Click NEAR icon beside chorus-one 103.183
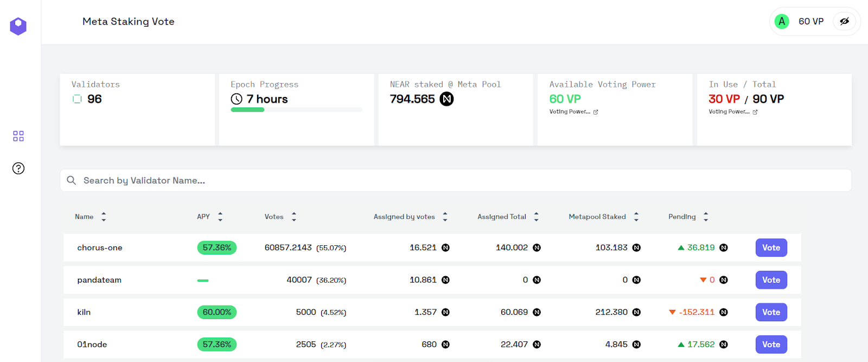868x362 pixels. 636,247
